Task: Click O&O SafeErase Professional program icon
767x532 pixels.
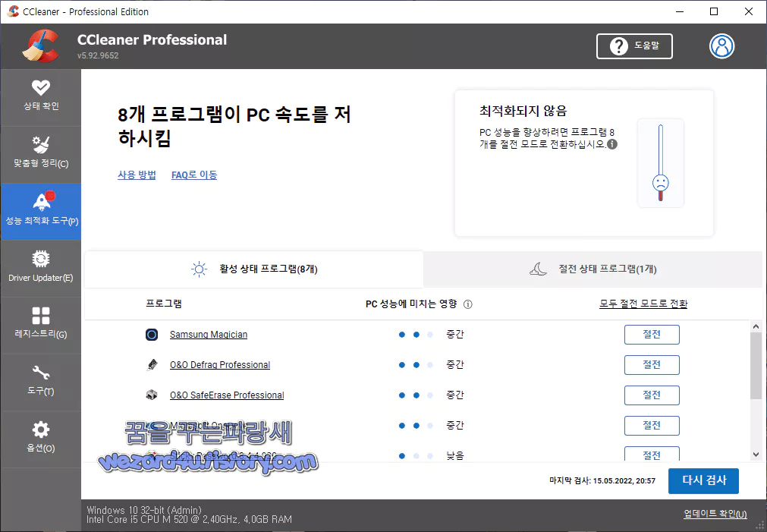Action: point(152,395)
